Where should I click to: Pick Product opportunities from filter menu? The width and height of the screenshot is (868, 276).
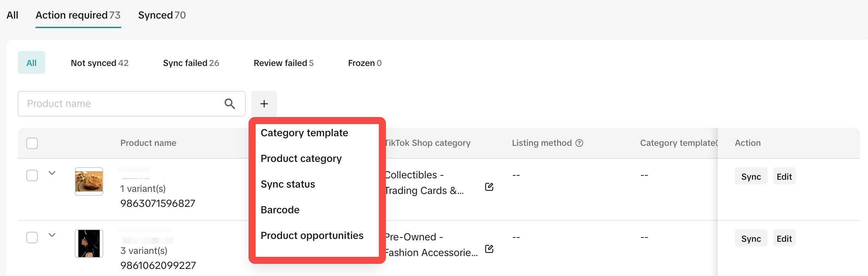[312, 236]
